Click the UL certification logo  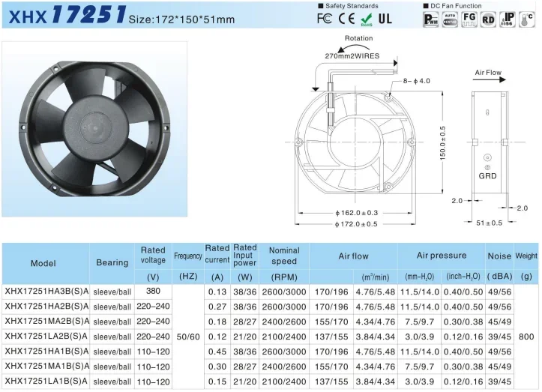(x=384, y=18)
